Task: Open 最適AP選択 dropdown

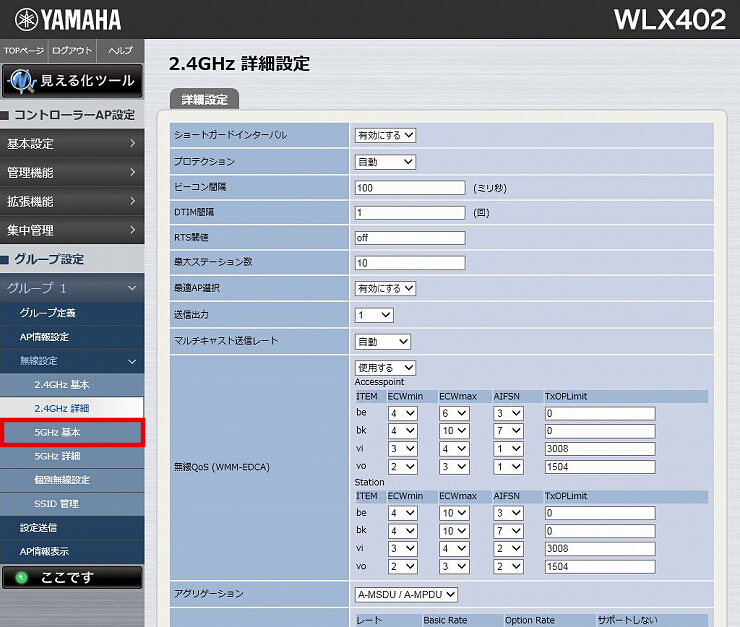Action: click(x=385, y=288)
